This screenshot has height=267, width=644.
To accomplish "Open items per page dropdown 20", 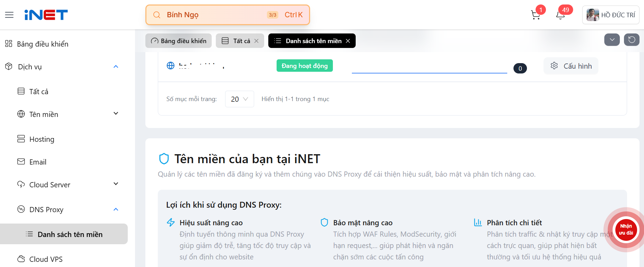I will [x=239, y=99].
